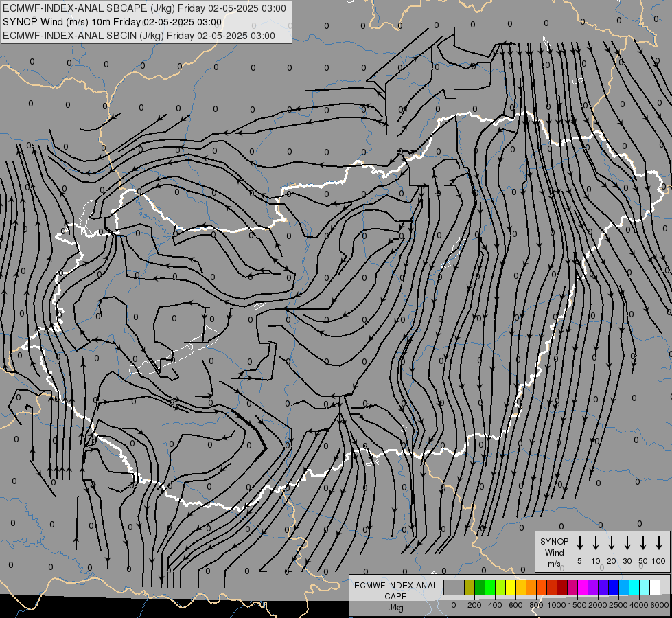Click the wind legend value 20
Image resolution: width=672 pixels, height=618 pixels.
coord(611,561)
